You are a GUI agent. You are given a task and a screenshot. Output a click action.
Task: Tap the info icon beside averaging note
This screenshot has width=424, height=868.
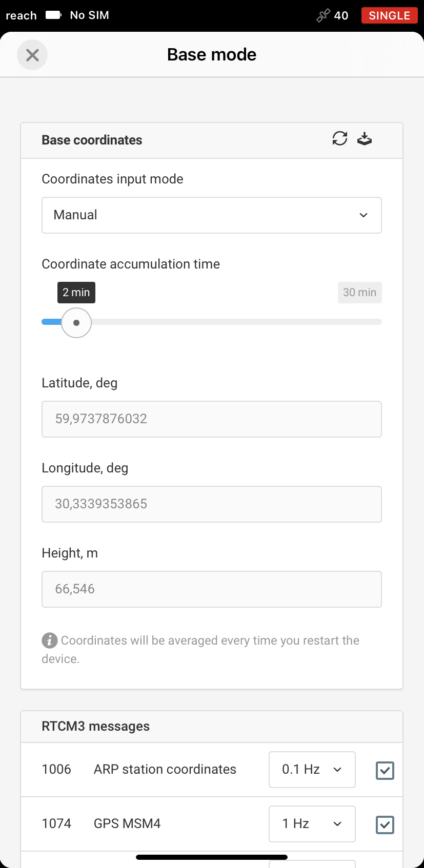pyautogui.click(x=49, y=640)
